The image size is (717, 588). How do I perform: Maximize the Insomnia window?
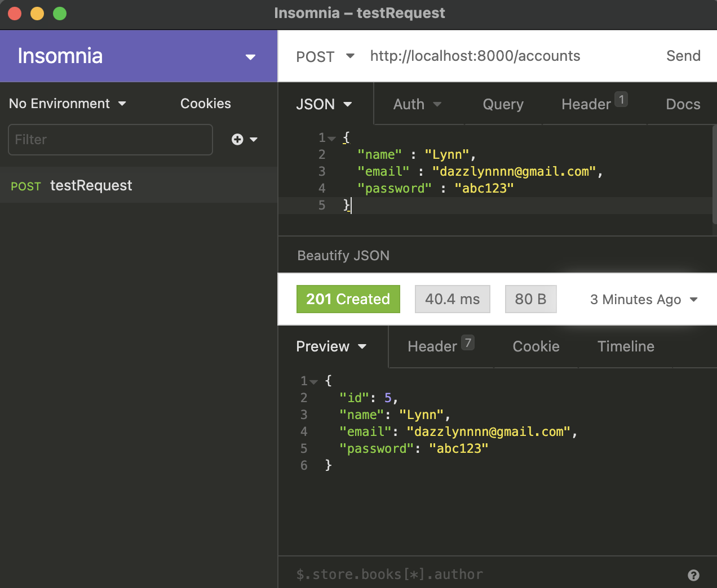click(x=60, y=14)
